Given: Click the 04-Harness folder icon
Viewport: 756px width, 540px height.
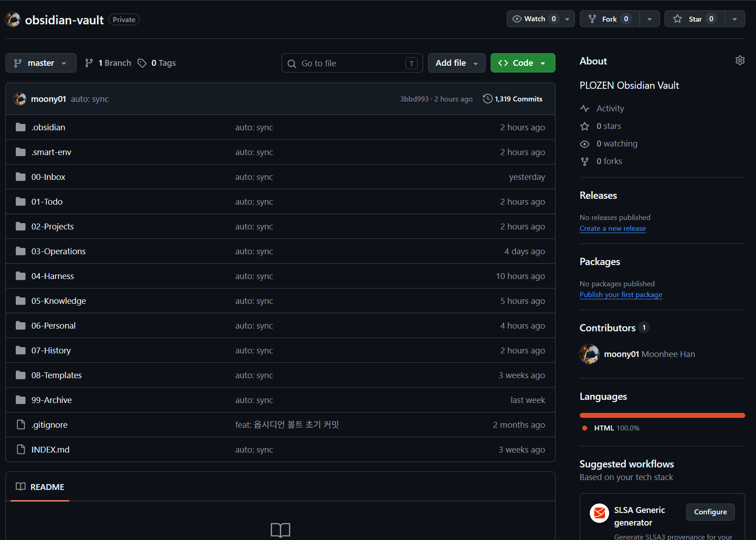Looking at the screenshot, I should point(20,276).
